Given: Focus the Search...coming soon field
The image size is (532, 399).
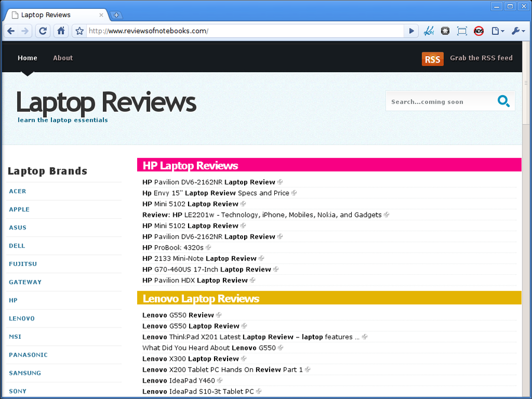Looking at the screenshot, I should [x=441, y=101].
